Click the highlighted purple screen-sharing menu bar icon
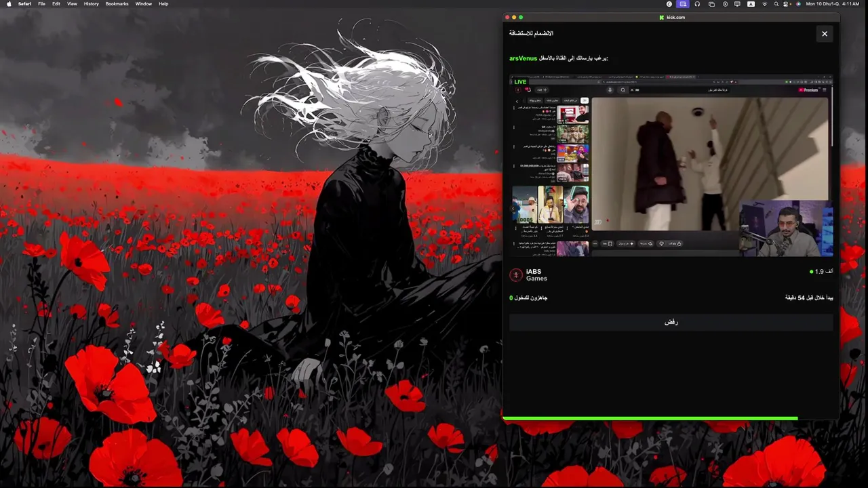The height and width of the screenshot is (488, 868). pos(683,3)
